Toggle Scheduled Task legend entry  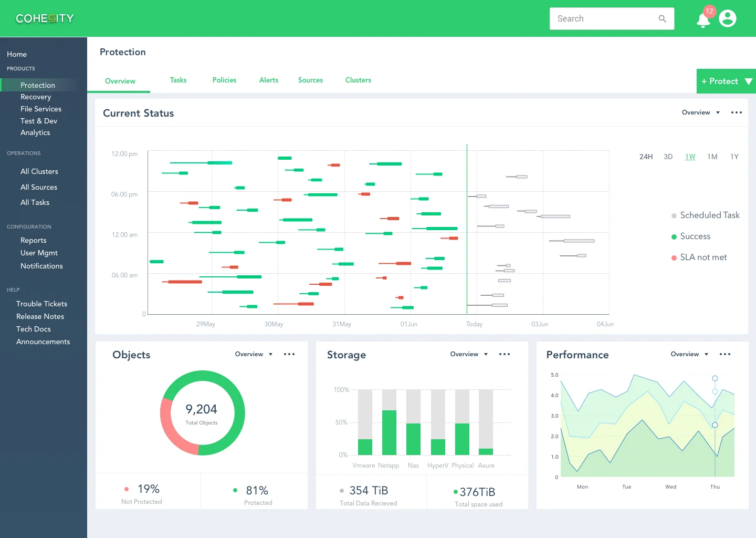coord(705,215)
